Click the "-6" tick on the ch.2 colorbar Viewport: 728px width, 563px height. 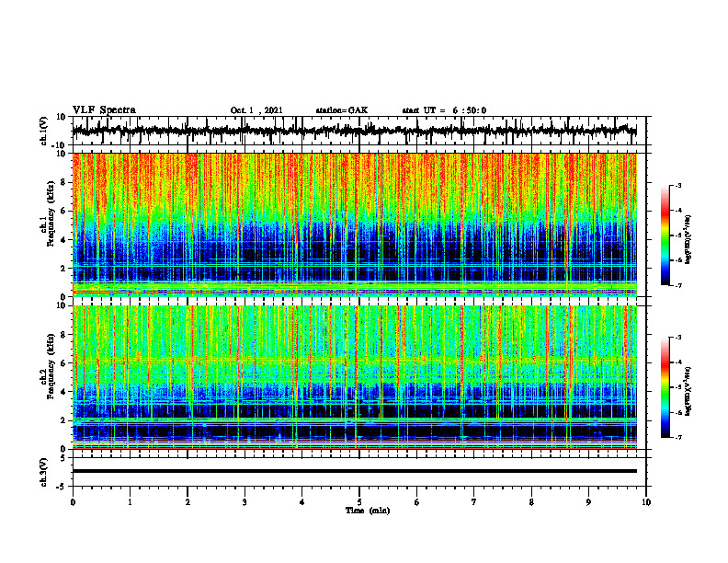(x=677, y=412)
